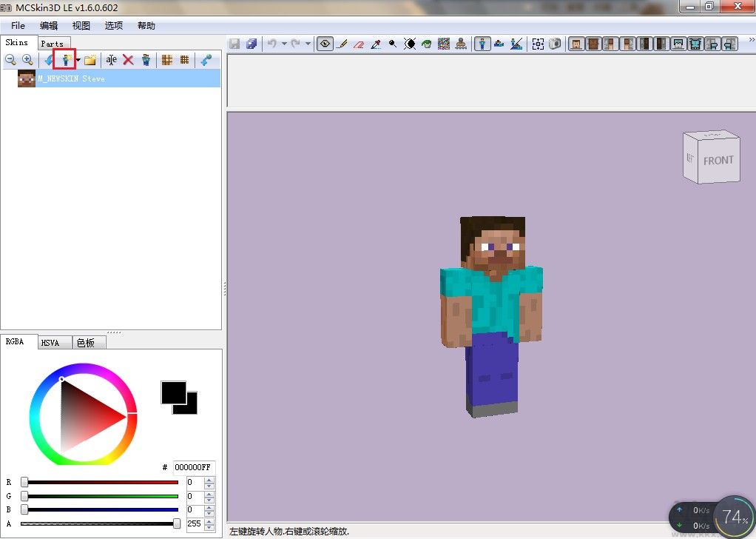756x539 pixels.
Task: Select the M_NEWSKIN Steve skin entry
Action: pos(72,78)
